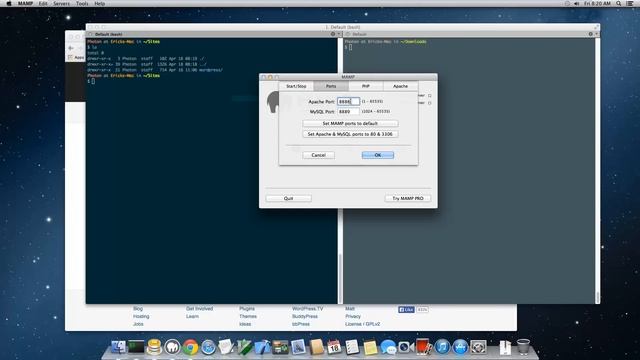
Task: Open Finder from the dock
Action: pyautogui.click(x=118, y=347)
